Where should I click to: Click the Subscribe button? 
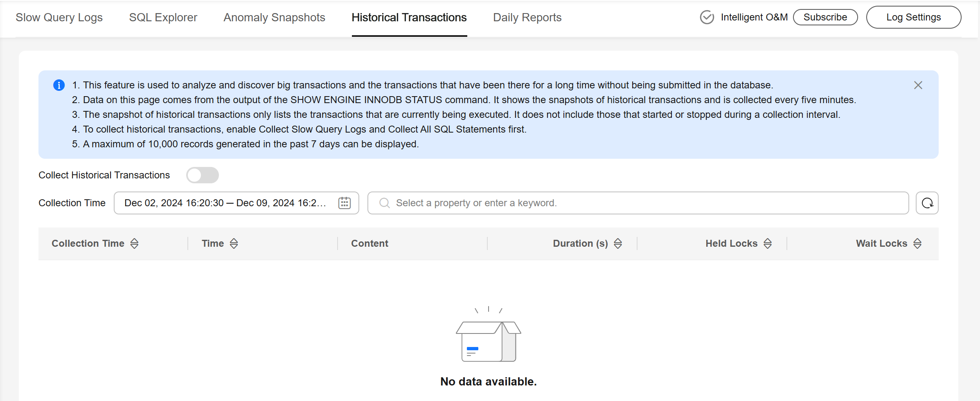click(x=825, y=17)
